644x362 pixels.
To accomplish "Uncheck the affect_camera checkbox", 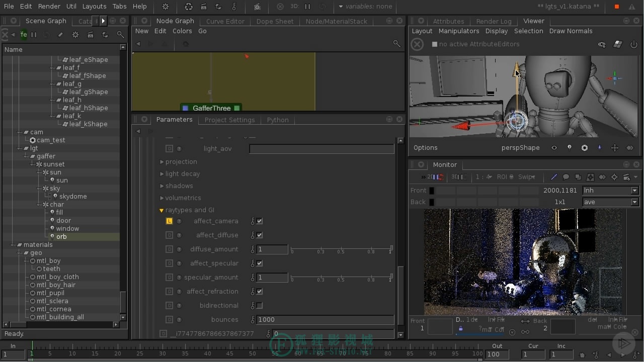I will tap(260, 221).
